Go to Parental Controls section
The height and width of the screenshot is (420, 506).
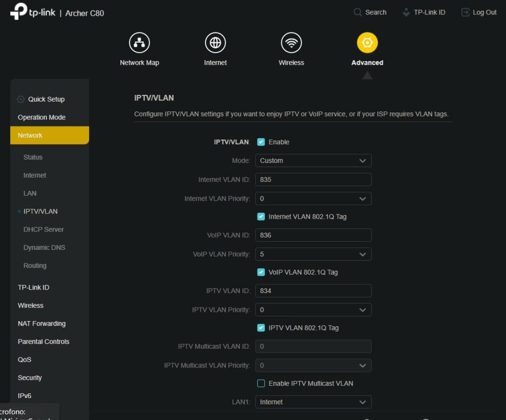pyautogui.click(x=43, y=342)
